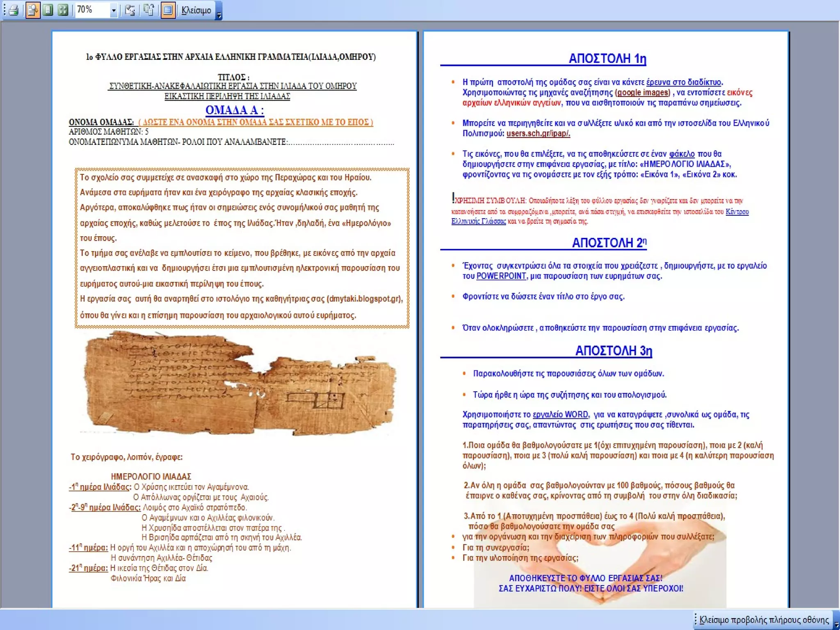Click the Print icon

[14, 10]
